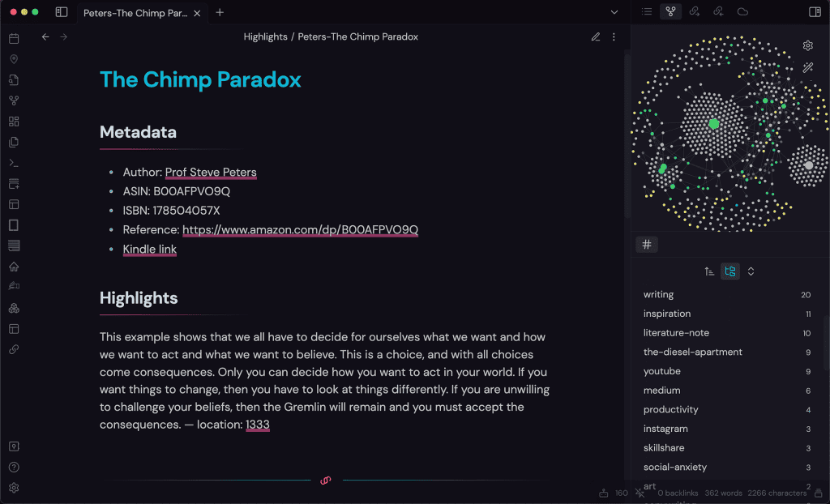Open the note's three-dot options menu
Viewport: 830px width, 504px height.
pyautogui.click(x=614, y=36)
